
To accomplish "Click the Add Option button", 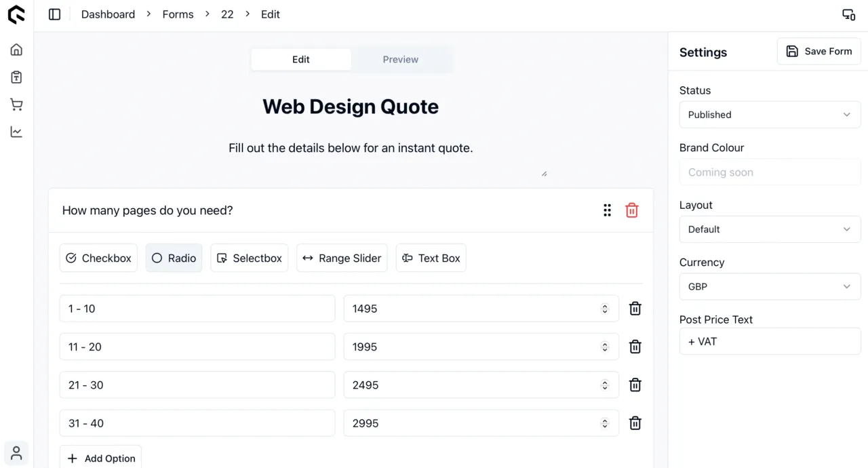I will pos(100,458).
